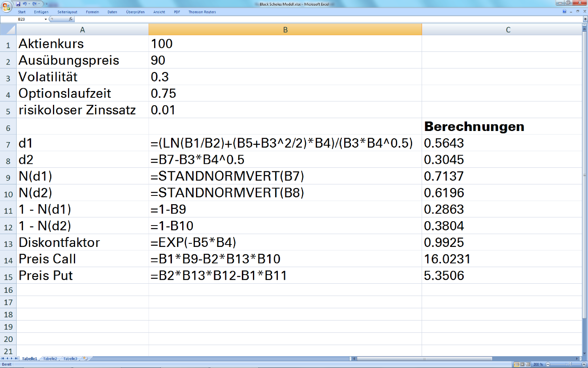Select the Preis Call result 16.0231
The height and width of the screenshot is (368, 588).
502,259
